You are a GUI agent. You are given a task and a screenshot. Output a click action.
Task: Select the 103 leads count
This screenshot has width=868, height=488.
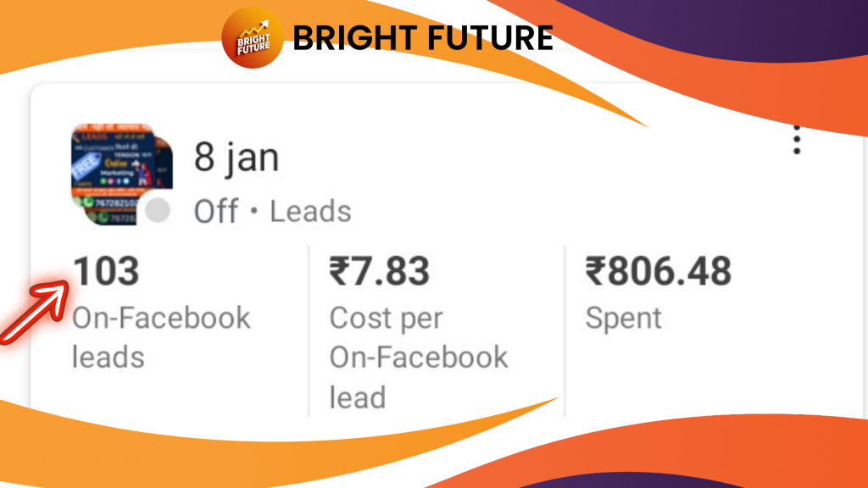(106, 273)
